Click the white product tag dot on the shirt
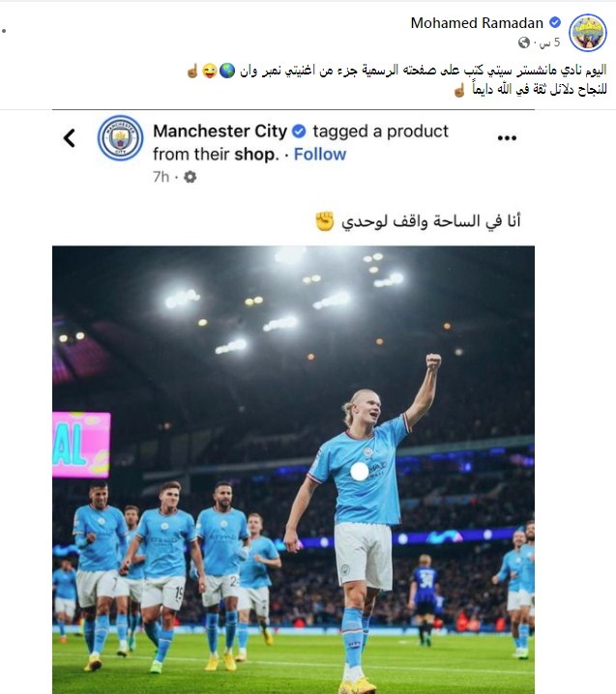Screen dimensions: 616x694 (x=359, y=472)
